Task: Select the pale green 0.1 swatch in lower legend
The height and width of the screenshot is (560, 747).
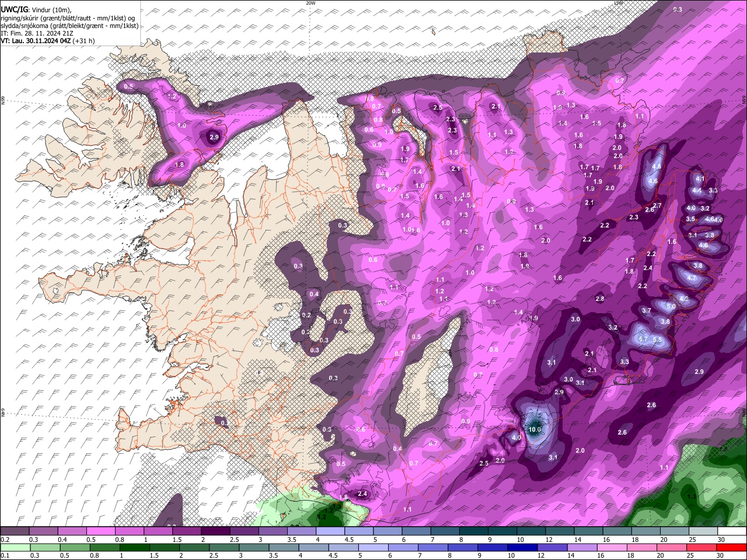Action: 15,547
